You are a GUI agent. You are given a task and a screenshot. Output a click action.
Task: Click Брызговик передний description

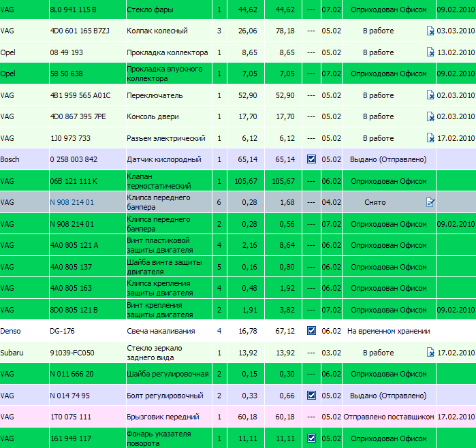coord(163,417)
